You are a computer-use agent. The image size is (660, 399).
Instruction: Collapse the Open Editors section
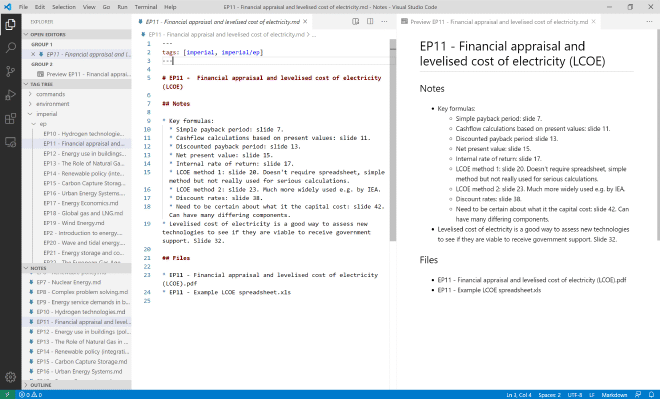(77, 35)
